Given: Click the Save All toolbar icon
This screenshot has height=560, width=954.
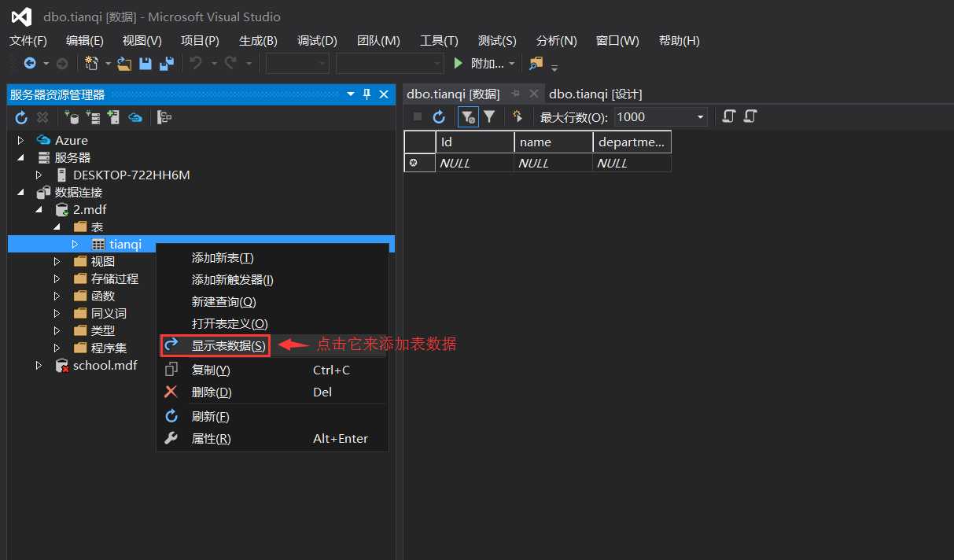Looking at the screenshot, I should [x=166, y=64].
